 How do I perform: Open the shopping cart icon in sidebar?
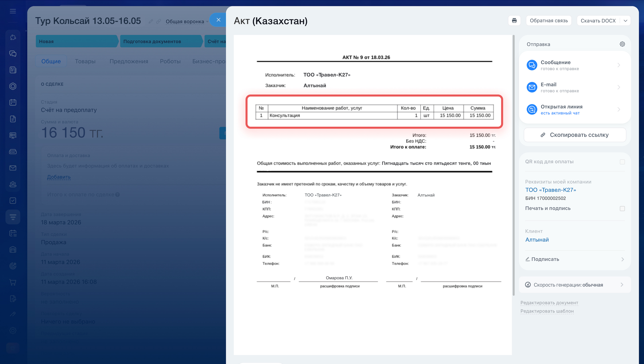(13, 282)
